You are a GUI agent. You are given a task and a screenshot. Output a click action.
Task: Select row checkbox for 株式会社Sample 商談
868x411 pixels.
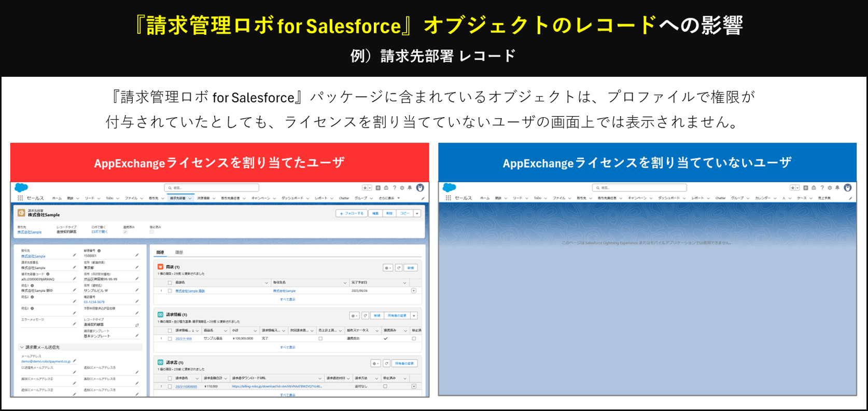(x=170, y=291)
